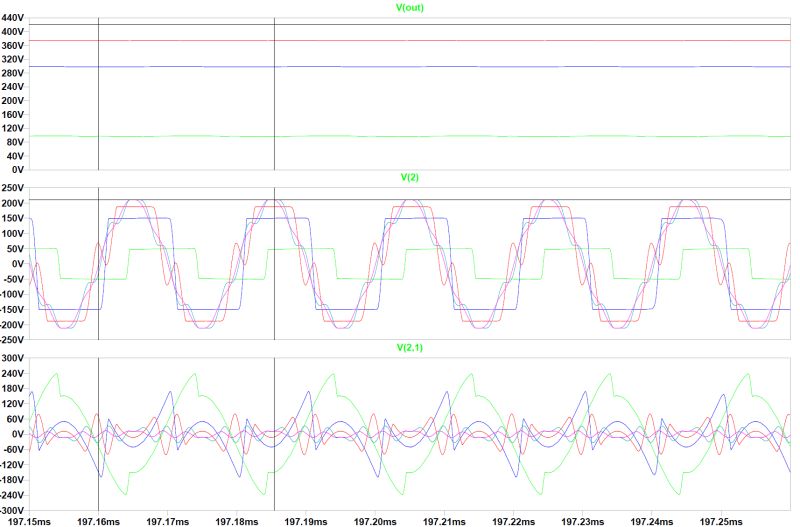Image resolution: width=800 pixels, height=527 pixels.
Task: Click the -180V axis label
Action: coord(12,480)
